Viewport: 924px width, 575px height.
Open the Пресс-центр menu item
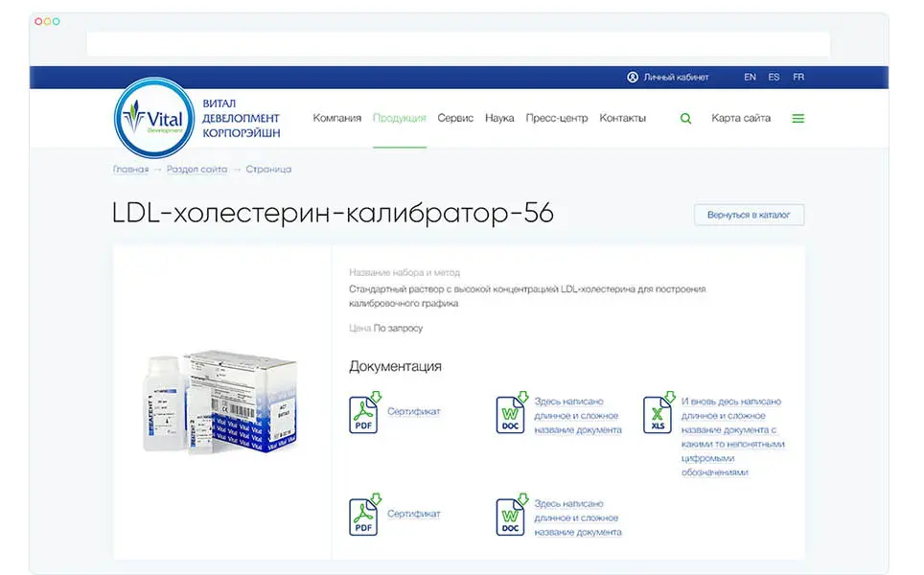557,119
